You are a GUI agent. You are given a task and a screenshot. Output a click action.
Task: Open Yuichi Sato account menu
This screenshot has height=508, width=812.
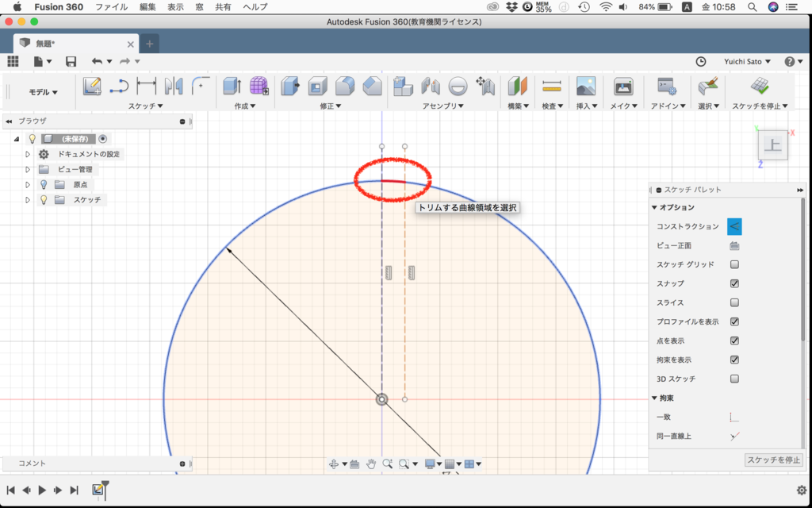[x=747, y=62]
